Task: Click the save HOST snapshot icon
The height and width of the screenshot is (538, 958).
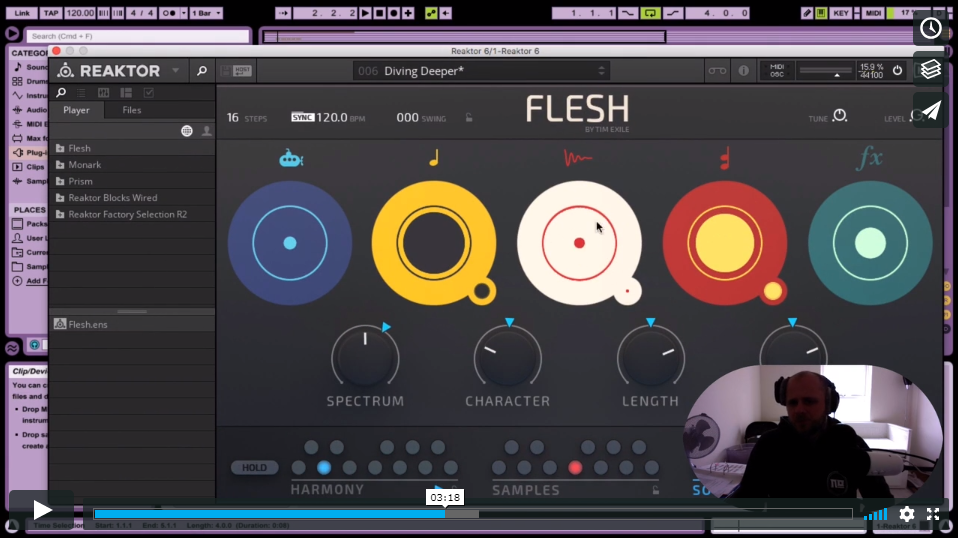Action: click(x=236, y=71)
